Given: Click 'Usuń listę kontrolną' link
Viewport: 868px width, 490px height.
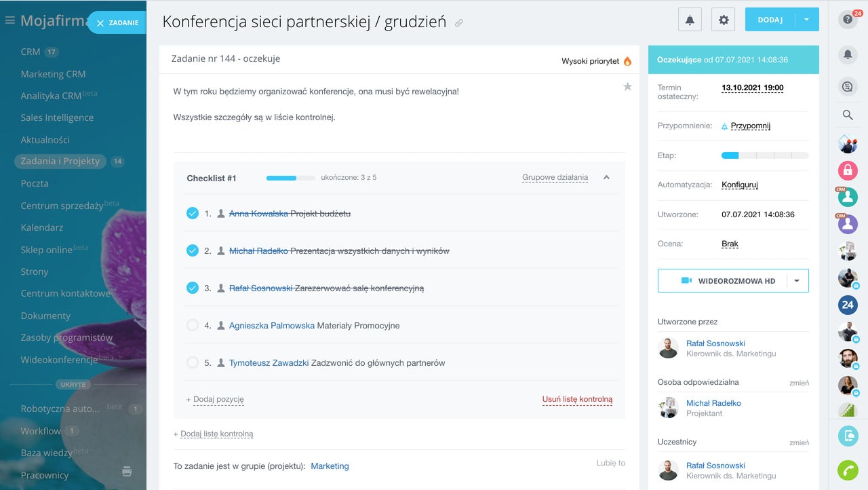Looking at the screenshot, I should pyautogui.click(x=577, y=400).
